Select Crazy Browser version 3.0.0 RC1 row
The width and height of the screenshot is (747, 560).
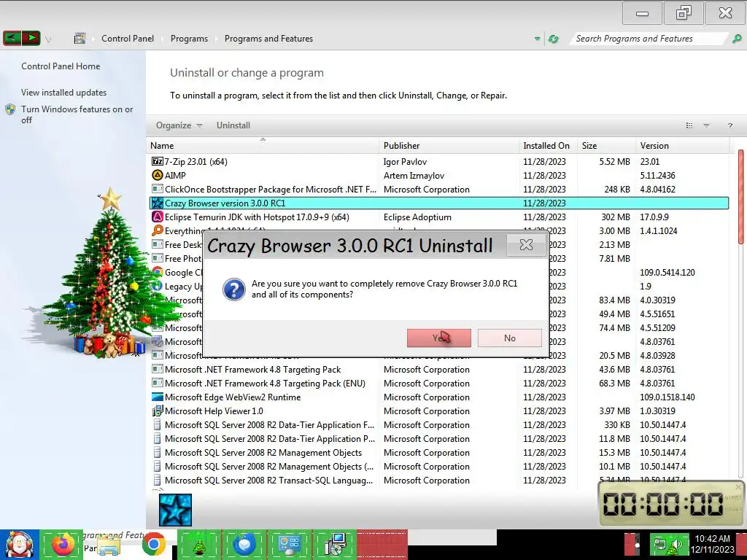(x=438, y=203)
